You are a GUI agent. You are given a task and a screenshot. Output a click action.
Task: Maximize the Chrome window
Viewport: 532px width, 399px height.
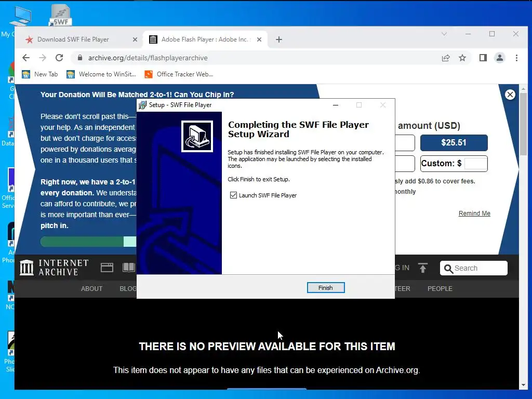pos(492,34)
